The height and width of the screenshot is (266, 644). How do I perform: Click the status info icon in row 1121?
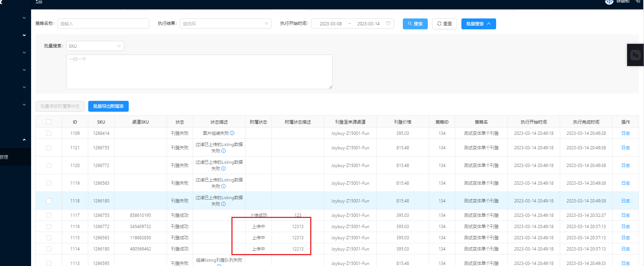tap(223, 151)
